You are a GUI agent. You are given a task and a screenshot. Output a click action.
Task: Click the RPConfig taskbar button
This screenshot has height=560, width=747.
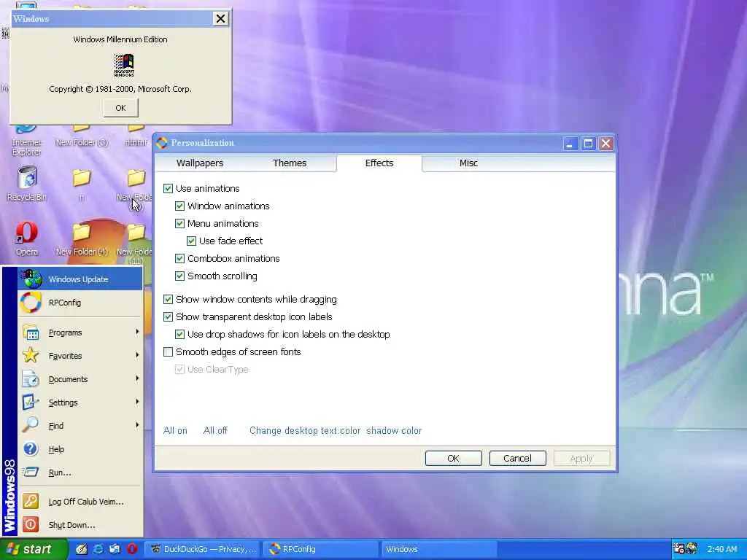tap(321, 549)
